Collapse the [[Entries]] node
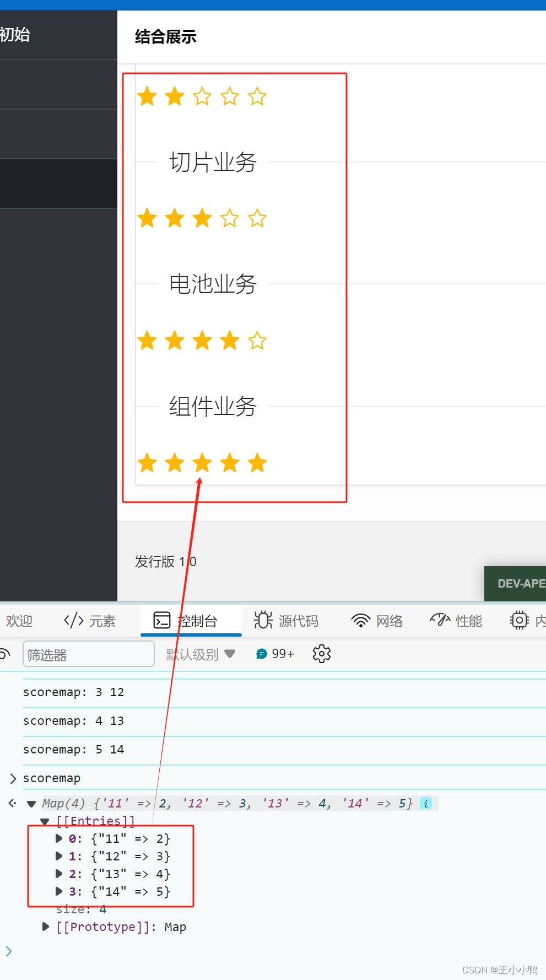This screenshot has height=980, width=546. (45, 822)
